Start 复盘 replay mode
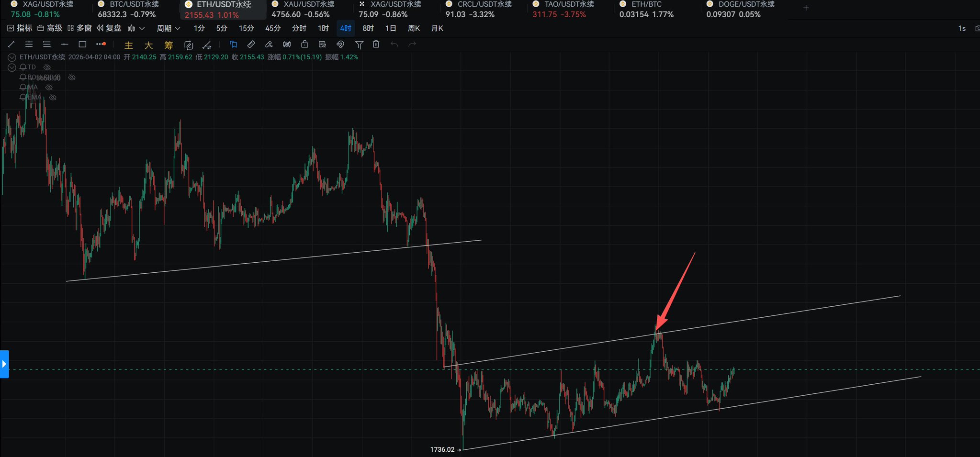 tap(109, 28)
